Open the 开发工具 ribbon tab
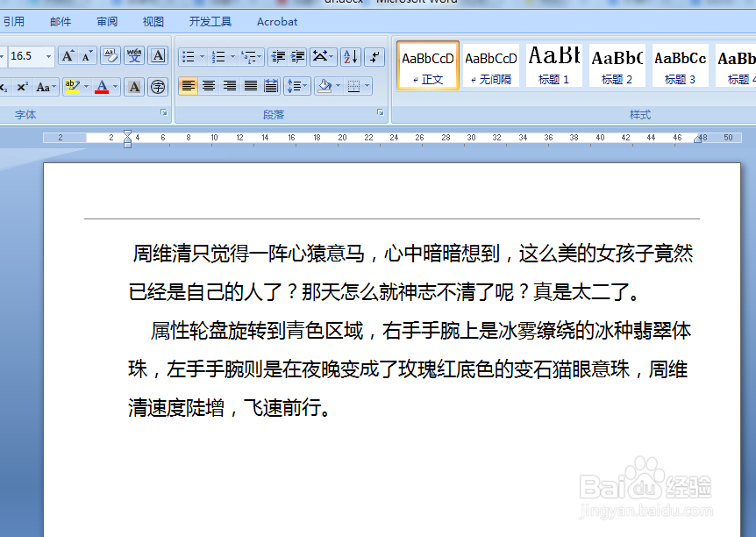Screen dimensions: 756x537 pyautogui.click(x=210, y=22)
